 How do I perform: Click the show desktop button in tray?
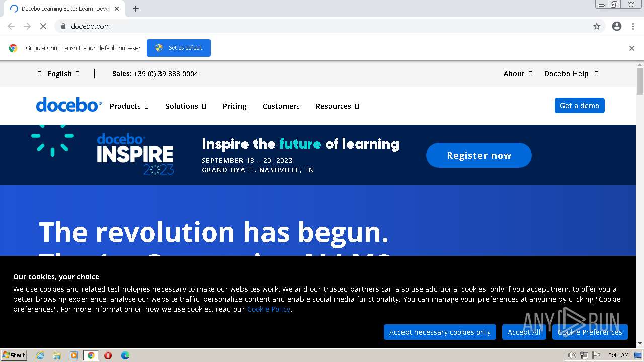point(638,355)
